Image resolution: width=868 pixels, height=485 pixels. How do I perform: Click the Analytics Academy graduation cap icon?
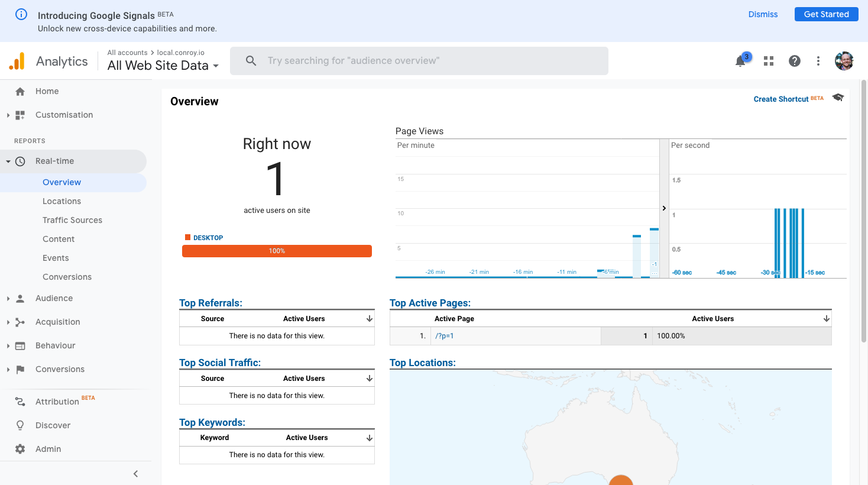pos(838,97)
